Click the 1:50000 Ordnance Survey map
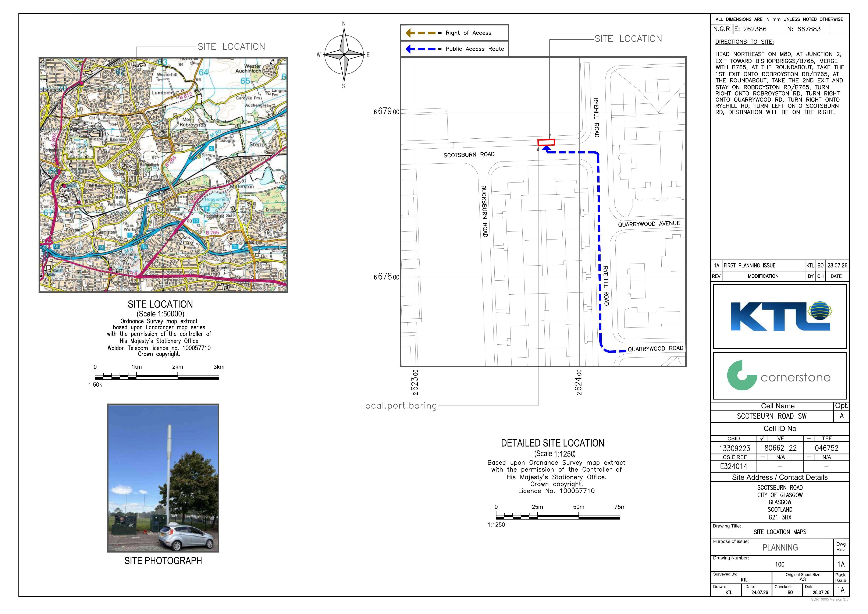 point(163,175)
